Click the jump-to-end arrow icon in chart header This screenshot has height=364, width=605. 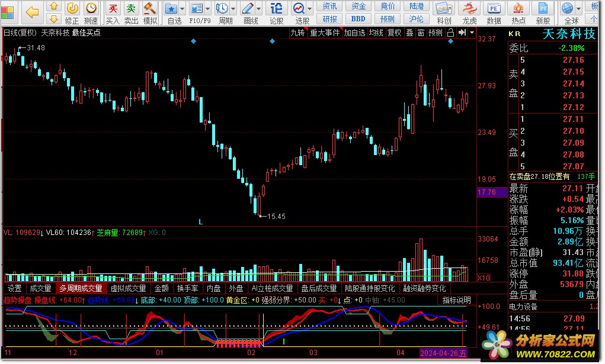pyautogui.click(x=462, y=33)
